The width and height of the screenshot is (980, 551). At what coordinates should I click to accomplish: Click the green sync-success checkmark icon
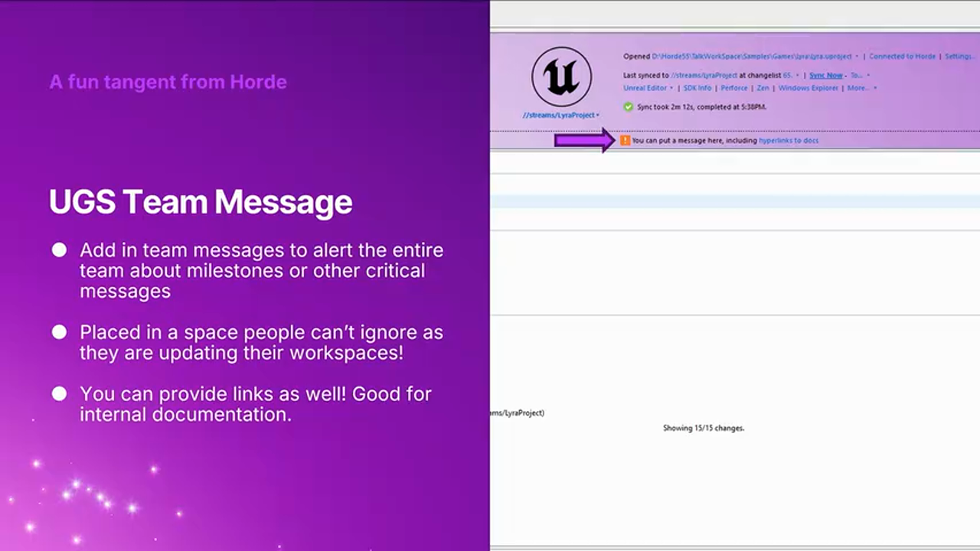pos(628,106)
